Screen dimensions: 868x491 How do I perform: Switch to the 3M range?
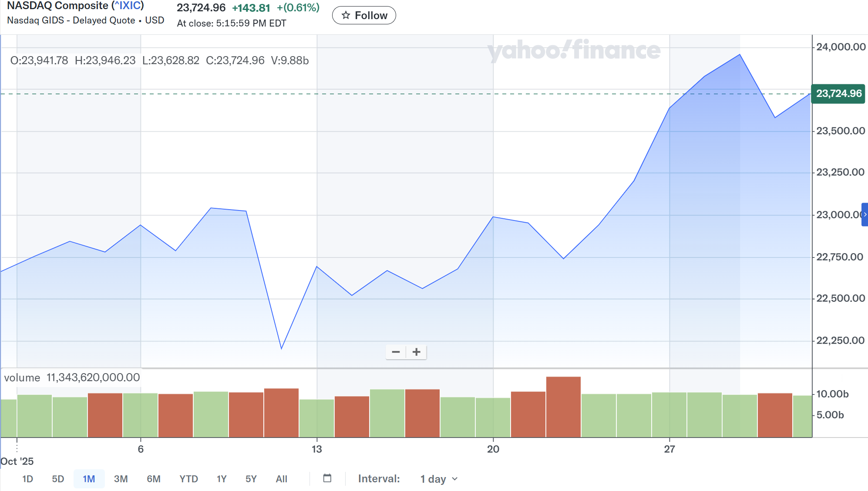coord(121,479)
